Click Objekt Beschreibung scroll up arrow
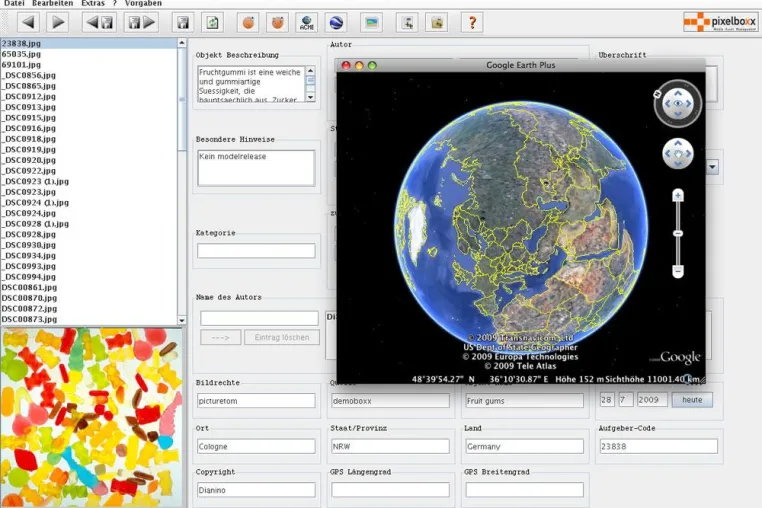762x508 pixels. coord(311,71)
